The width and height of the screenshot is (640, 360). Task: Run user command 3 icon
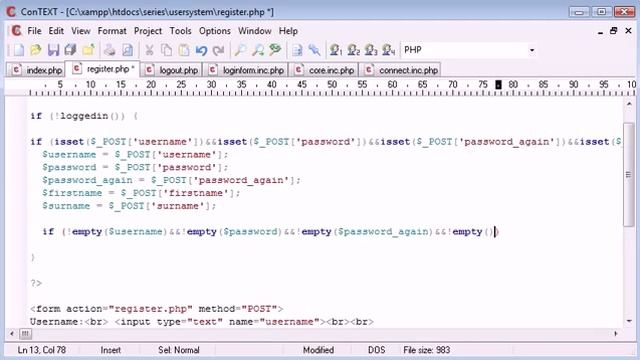coord(371,50)
